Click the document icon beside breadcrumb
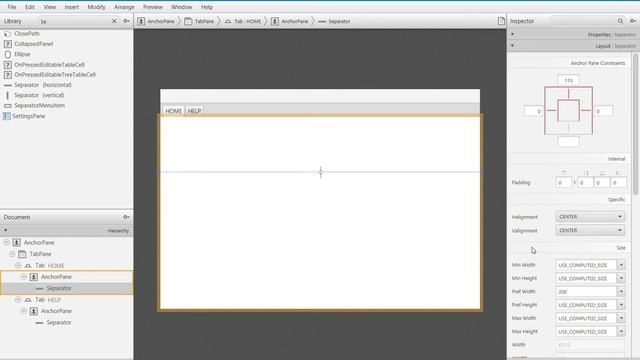Image resolution: width=640 pixels, height=360 pixels. click(x=501, y=21)
